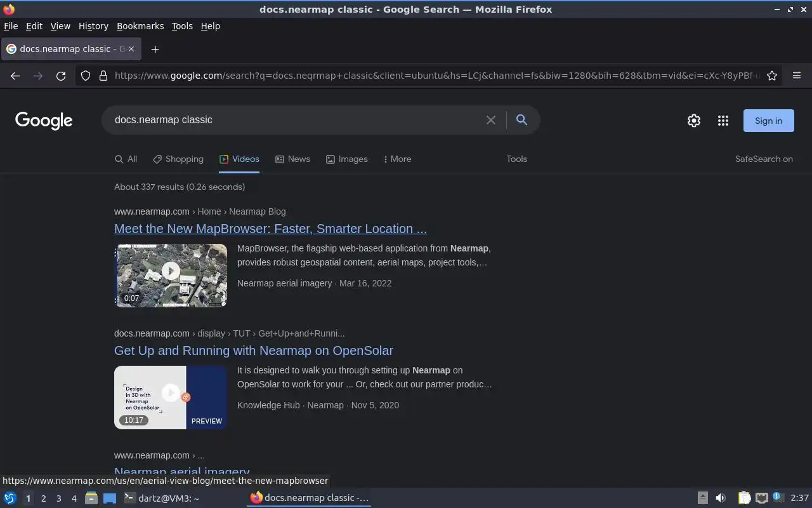
Task: Open the History menu
Action: (x=93, y=26)
